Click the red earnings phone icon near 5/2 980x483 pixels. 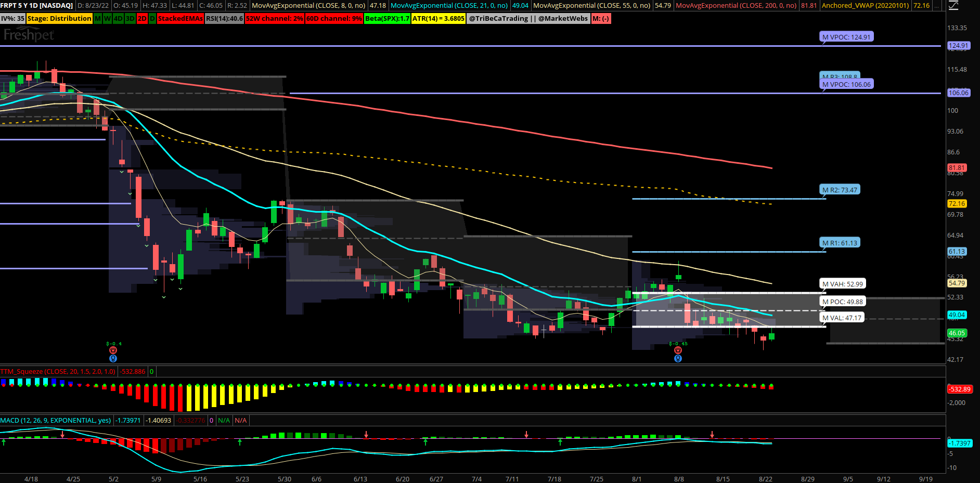pos(113,350)
